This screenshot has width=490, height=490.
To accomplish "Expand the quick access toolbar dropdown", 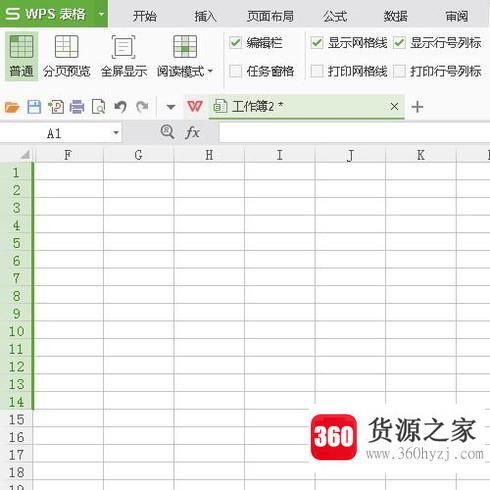I will [x=171, y=107].
